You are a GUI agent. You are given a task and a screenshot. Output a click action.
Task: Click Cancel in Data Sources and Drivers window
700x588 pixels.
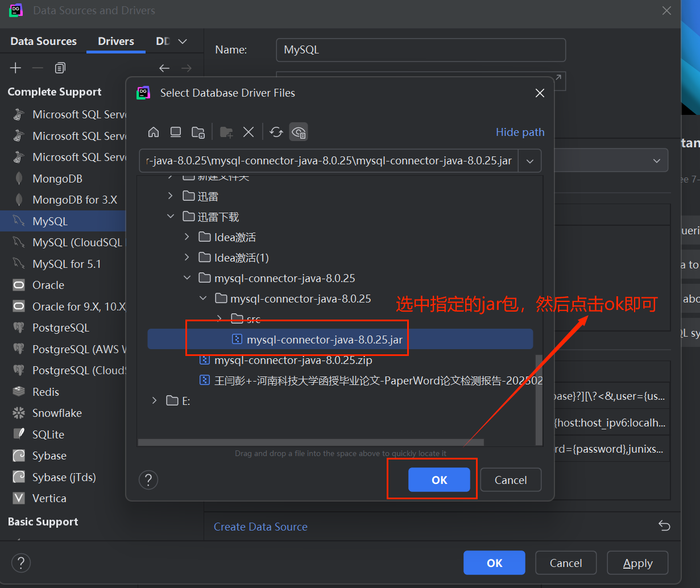566,563
